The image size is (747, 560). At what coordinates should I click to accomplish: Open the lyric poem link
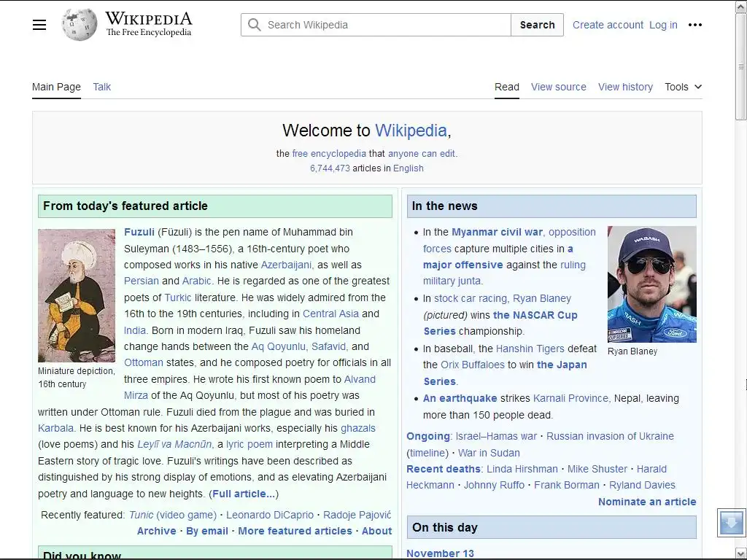tap(249, 444)
